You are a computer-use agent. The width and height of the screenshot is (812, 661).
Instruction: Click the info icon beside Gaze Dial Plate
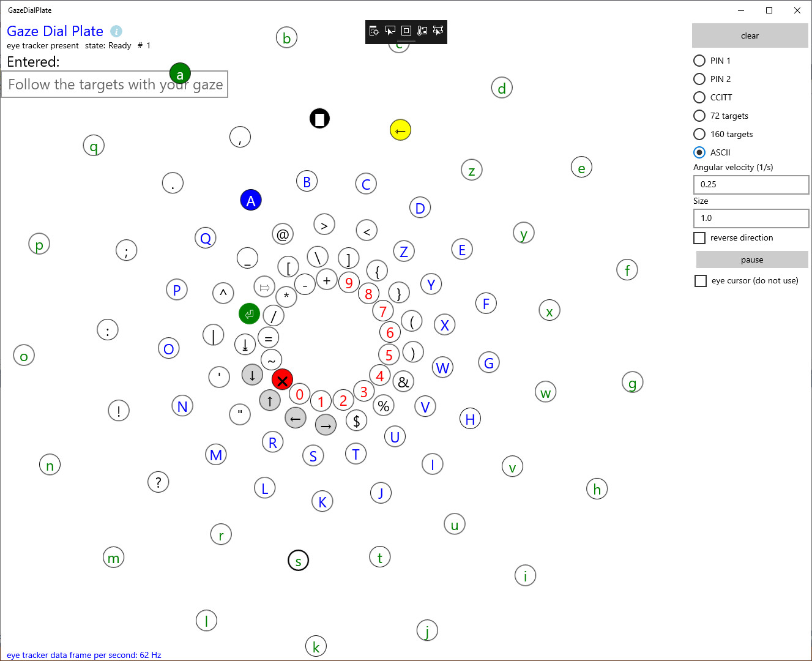click(x=116, y=31)
